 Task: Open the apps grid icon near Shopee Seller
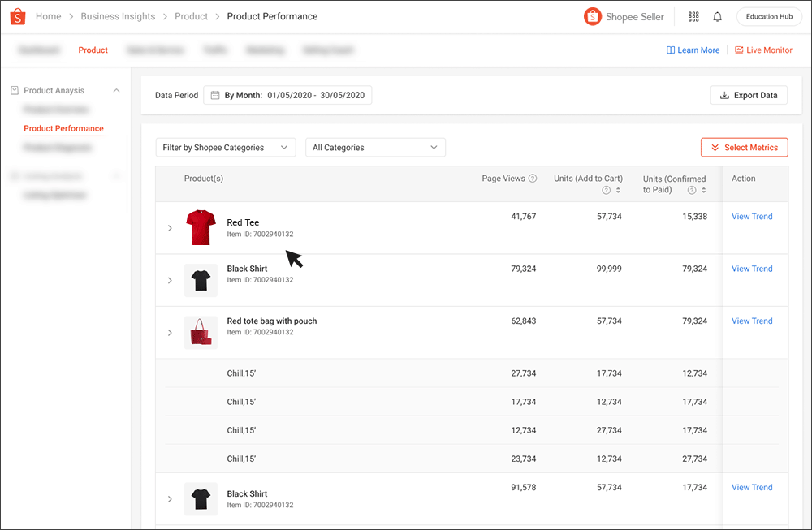click(x=694, y=16)
